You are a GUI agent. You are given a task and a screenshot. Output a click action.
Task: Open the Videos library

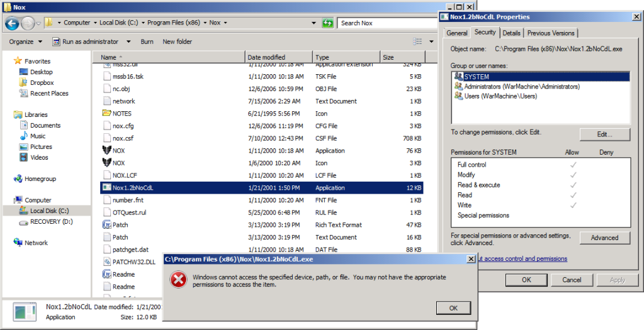(x=39, y=157)
